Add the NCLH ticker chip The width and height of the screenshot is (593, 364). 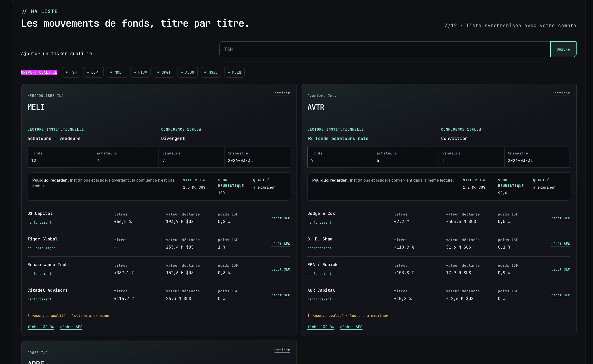tap(117, 72)
